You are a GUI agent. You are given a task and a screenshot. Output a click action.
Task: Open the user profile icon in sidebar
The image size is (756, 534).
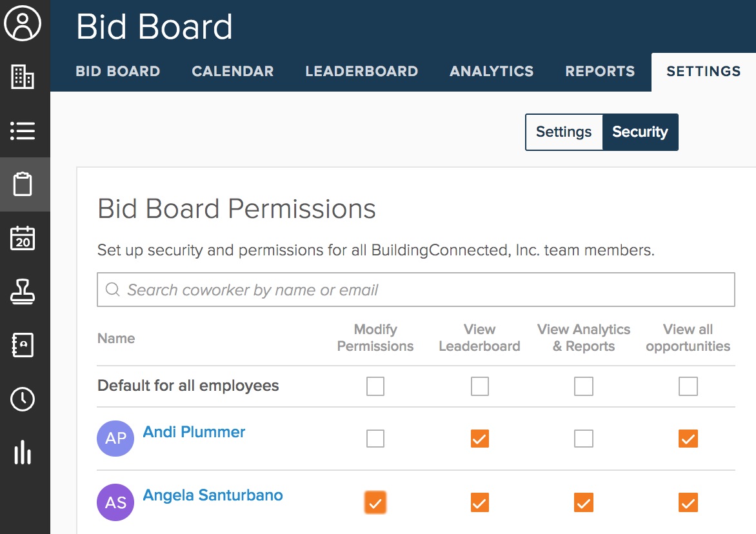(x=23, y=24)
